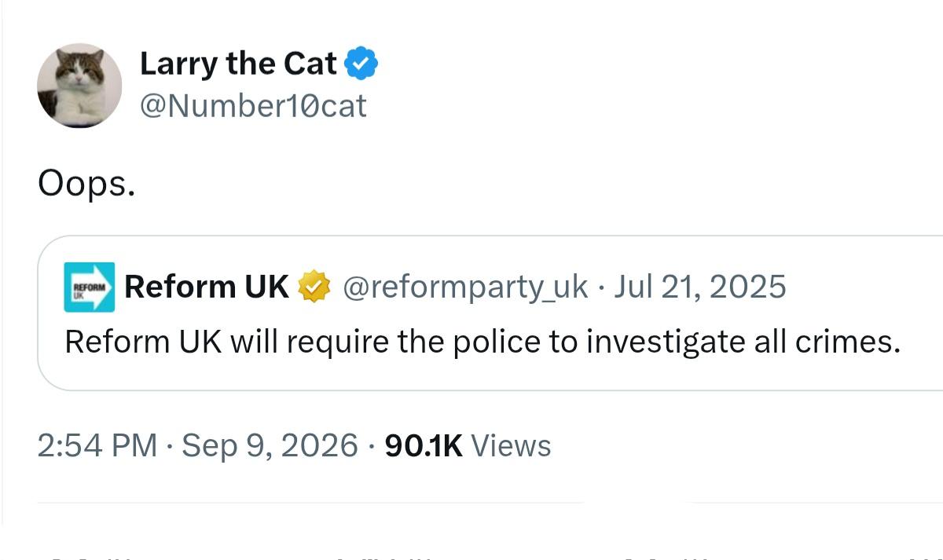Click the blue verified badge beside Larry the Cat
Image resolution: width=943 pixels, height=560 pixels.
(x=361, y=64)
